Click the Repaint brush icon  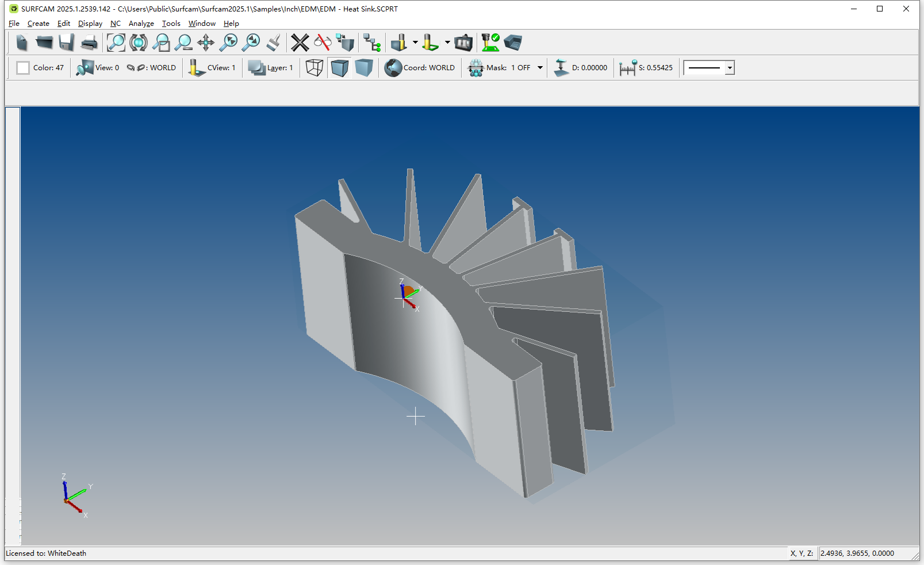coord(274,43)
